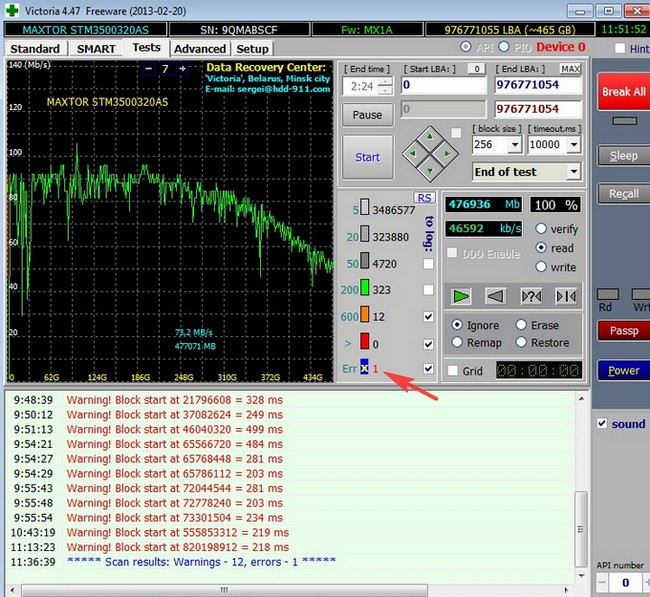Open the End of test dropdown
The height and width of the screenshot is (597, 650).
573,172
